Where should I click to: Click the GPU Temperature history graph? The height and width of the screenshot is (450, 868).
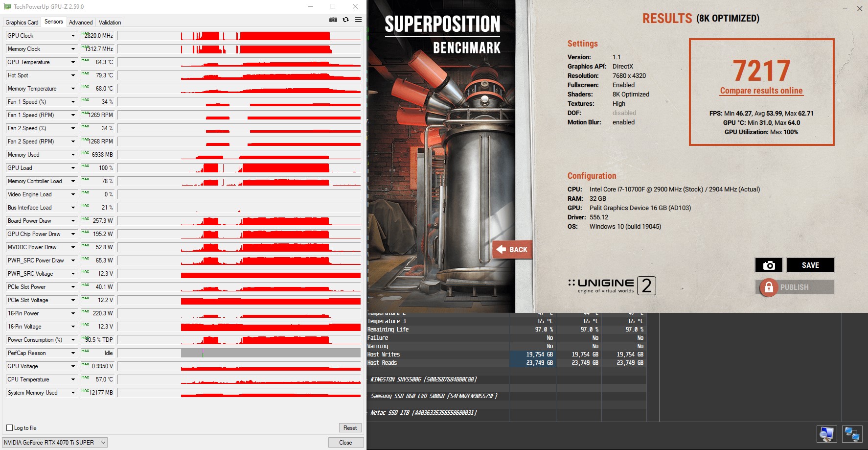(x=239, y=62)
